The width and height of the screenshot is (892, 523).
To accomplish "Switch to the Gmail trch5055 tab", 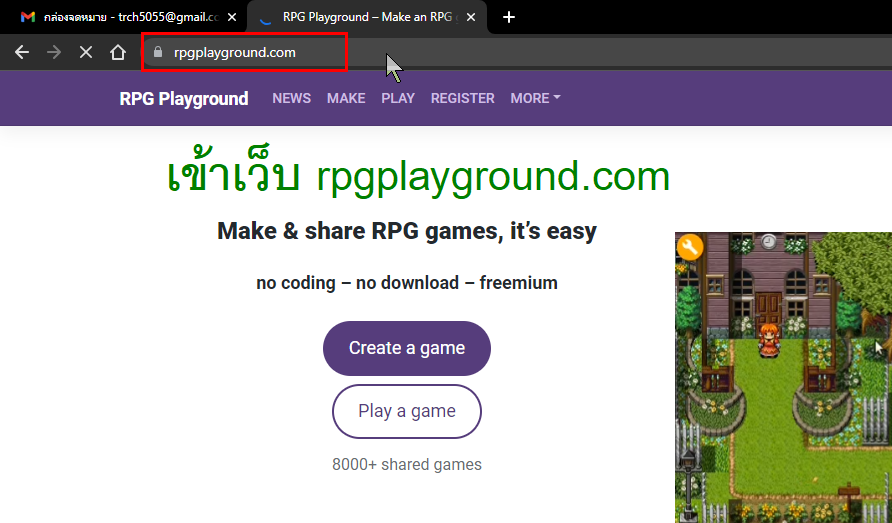I will click(123, 17).
